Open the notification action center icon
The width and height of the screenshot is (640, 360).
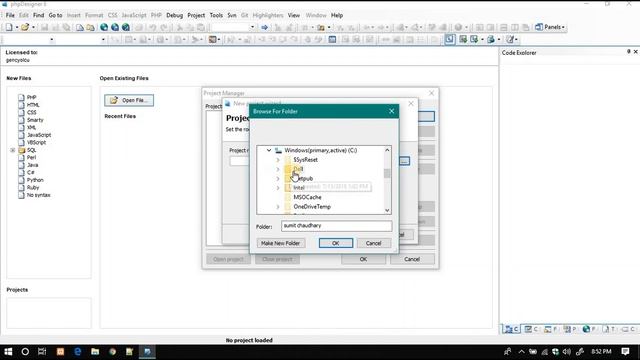point(625,351)
